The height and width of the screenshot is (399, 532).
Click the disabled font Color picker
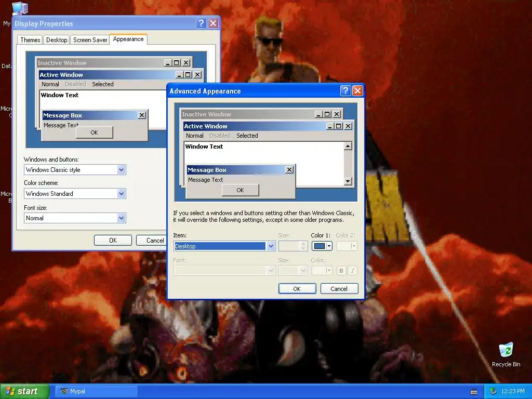point(322,270)
